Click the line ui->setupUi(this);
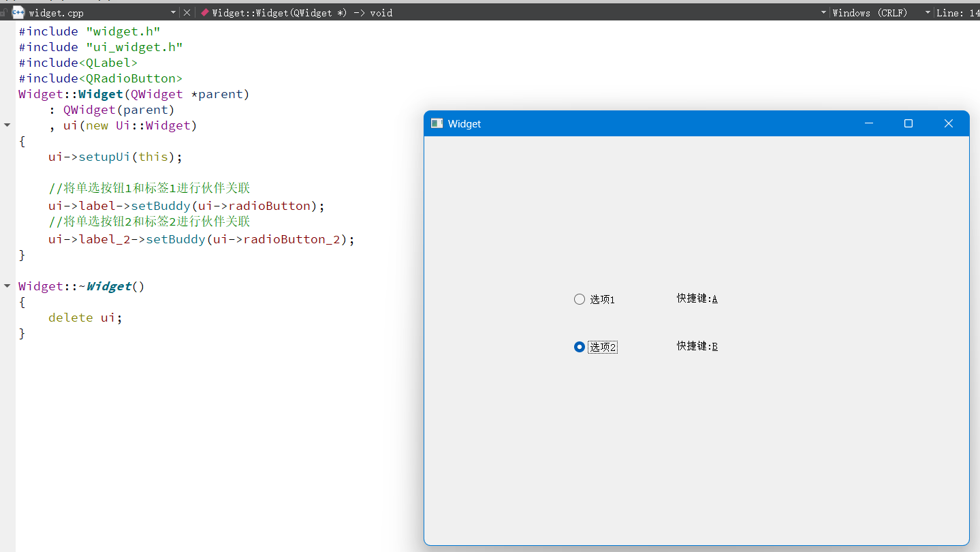 115,157
